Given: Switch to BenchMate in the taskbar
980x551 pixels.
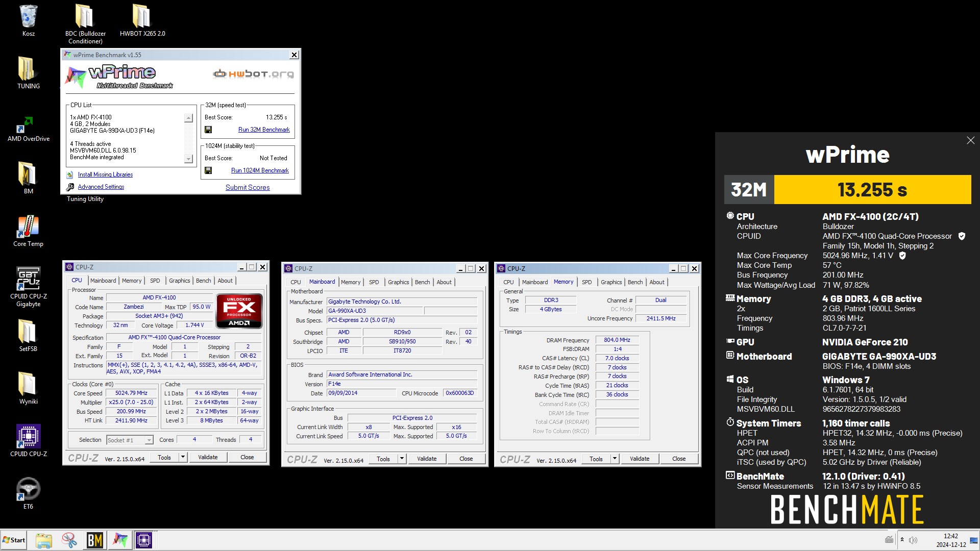Looking at the screenshot, I should (x=95, y=540).
